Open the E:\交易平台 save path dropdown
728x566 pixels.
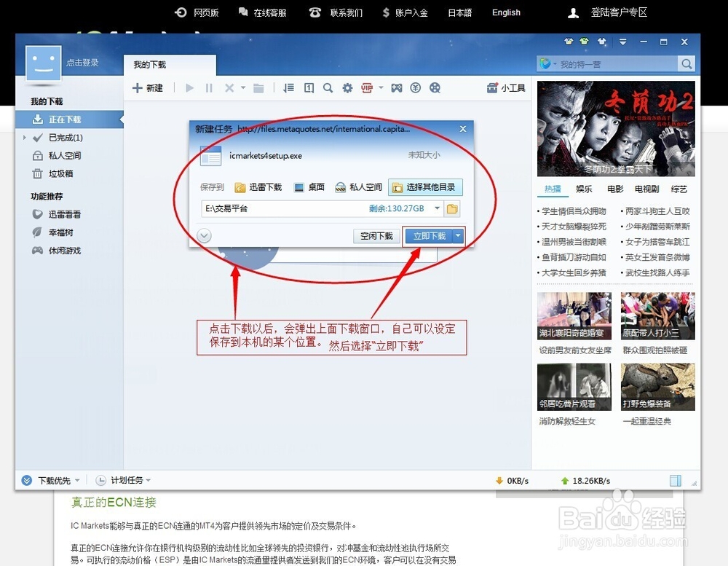[438, 208]
